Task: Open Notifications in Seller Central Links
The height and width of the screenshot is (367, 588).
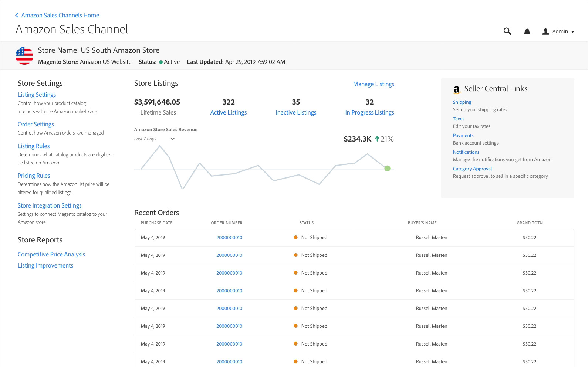Action: (x=466, y=152)
